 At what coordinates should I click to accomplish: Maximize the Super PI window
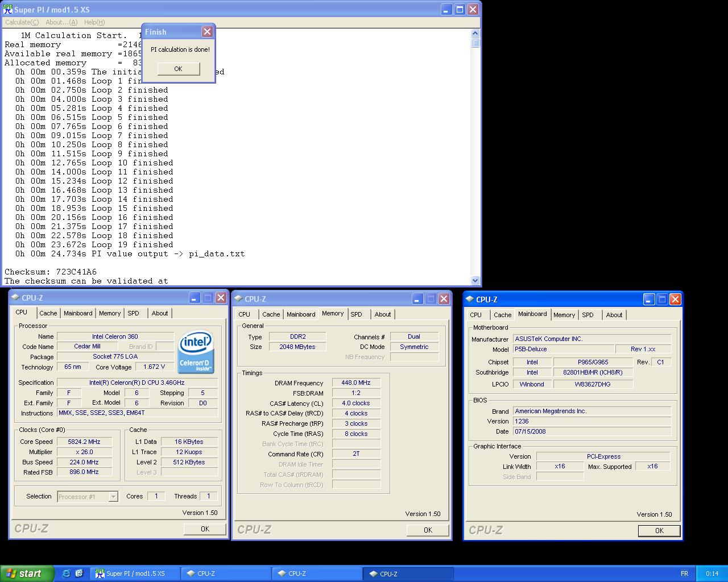[x=460, y=10]
